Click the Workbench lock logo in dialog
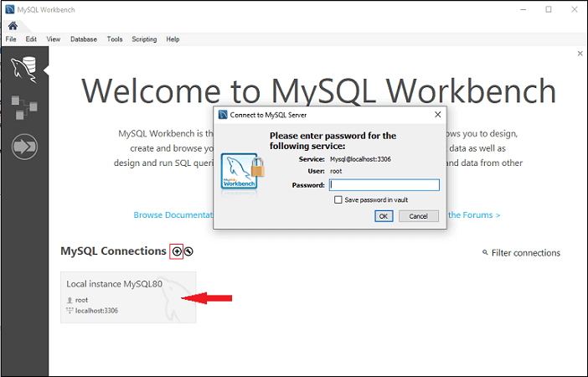The image size is (588, 377). click(x=243, y=172)
